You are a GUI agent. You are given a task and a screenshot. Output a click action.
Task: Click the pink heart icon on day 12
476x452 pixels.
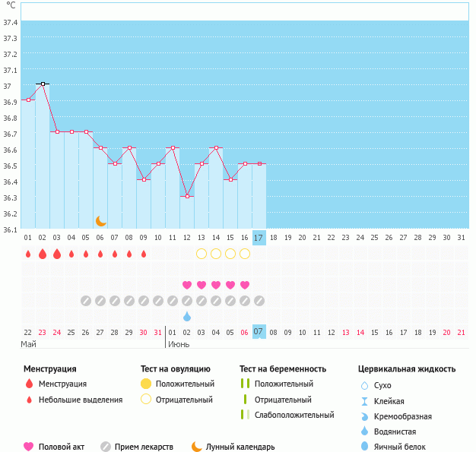pos(187,285)
